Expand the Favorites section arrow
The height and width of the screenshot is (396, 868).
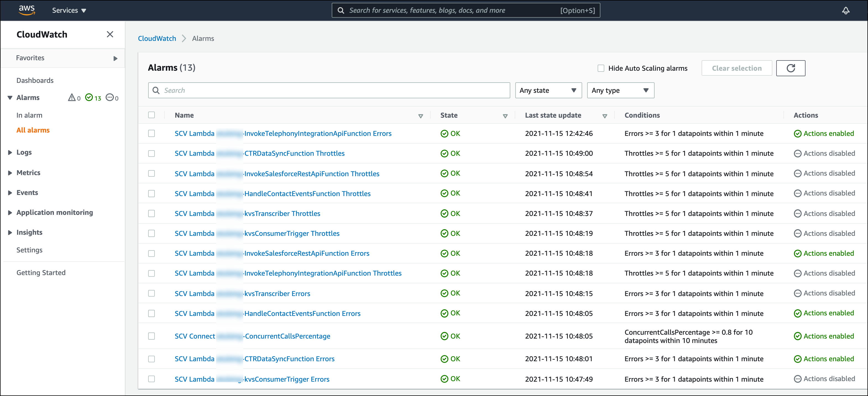[x=115, y=58]
